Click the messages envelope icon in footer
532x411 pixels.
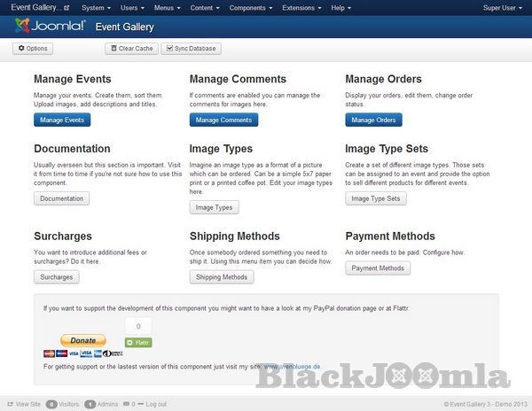tap(125, 403)
